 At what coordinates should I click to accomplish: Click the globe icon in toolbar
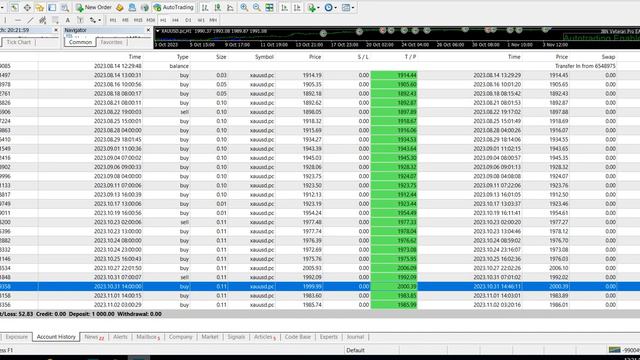144,8
